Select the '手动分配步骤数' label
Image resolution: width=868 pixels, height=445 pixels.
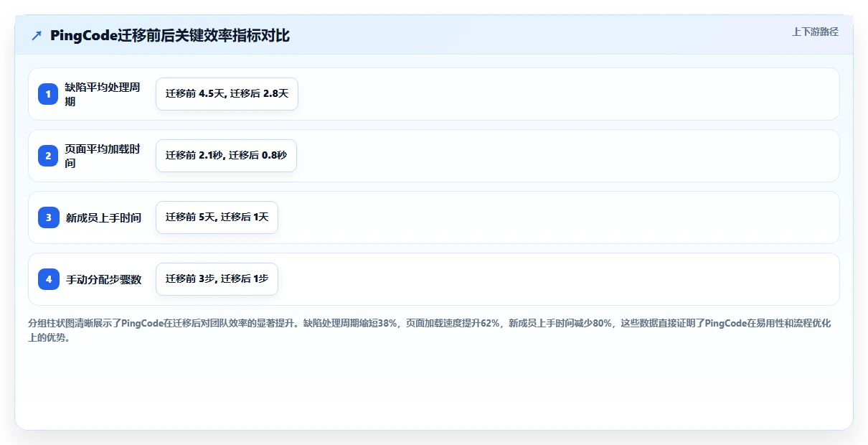pos(103,279)
